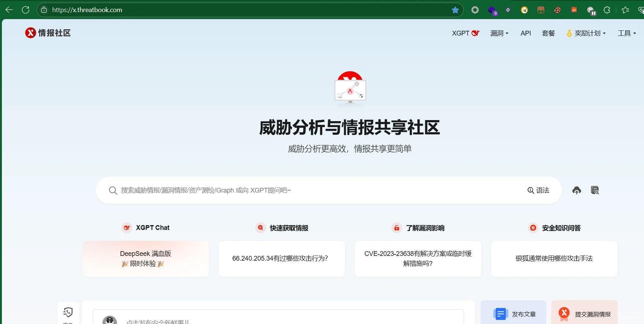644x324 pixels.
Task: Select the XGPT Chat category heading
Action: [x=146, y=228]
